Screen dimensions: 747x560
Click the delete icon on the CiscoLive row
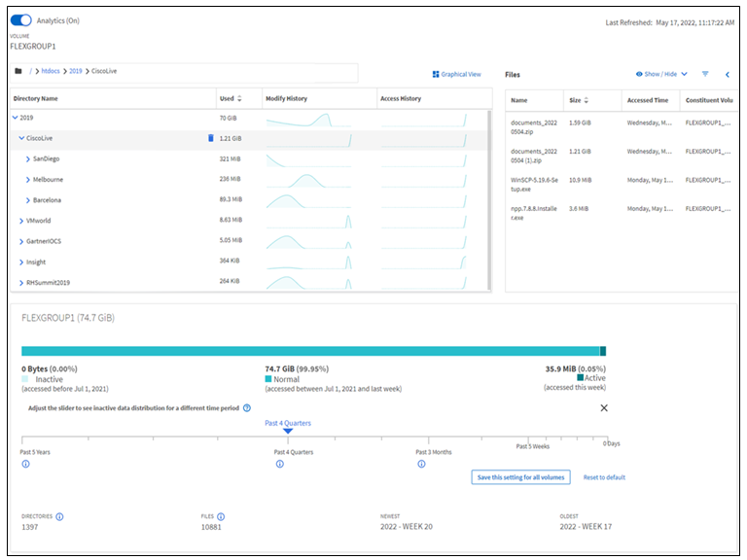tap(210, 138)
